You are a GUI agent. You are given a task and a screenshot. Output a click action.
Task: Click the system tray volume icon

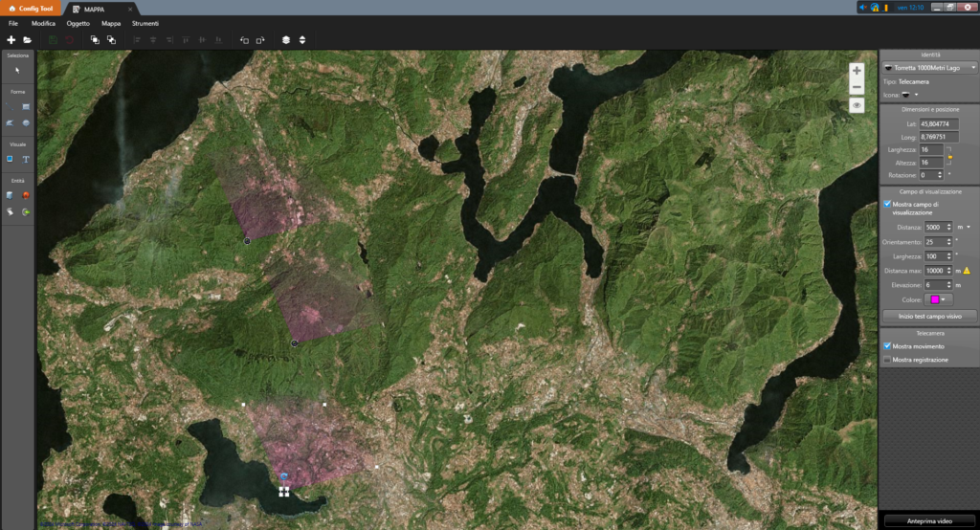coord(863,8)
